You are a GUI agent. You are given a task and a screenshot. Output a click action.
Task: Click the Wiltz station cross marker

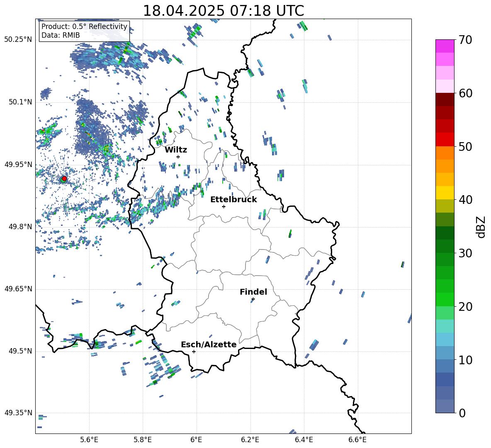click(178, 157)
